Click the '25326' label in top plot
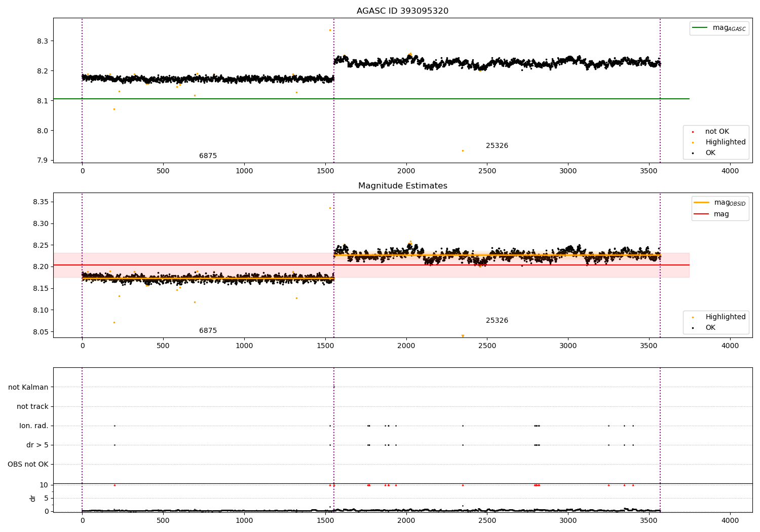760x532 pixels. pyautogui.click(x=497, y=146)
